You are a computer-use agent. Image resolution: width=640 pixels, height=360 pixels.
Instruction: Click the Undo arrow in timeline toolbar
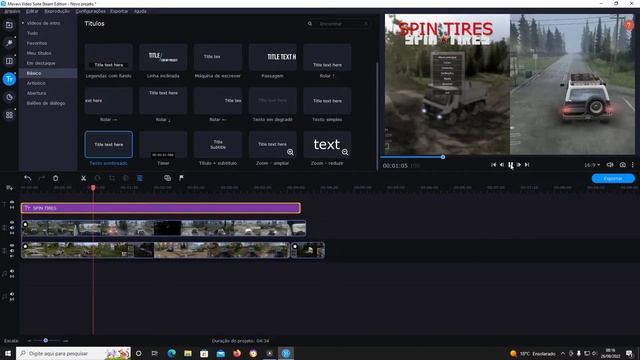point(27,178)
